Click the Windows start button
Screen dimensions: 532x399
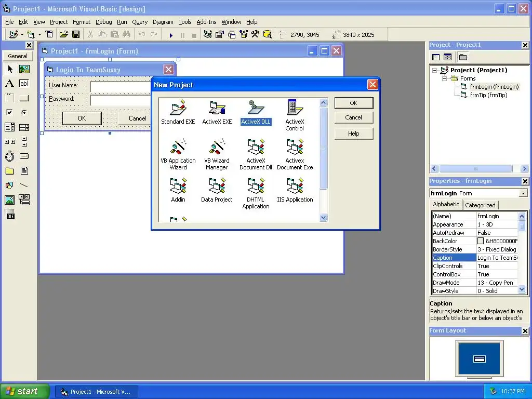(24, 391)
